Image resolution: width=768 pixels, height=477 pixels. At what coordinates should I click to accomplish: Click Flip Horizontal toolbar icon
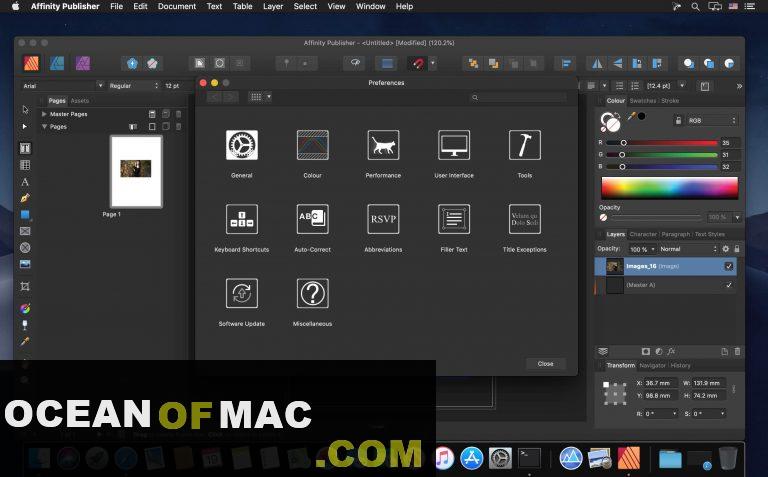597,63
